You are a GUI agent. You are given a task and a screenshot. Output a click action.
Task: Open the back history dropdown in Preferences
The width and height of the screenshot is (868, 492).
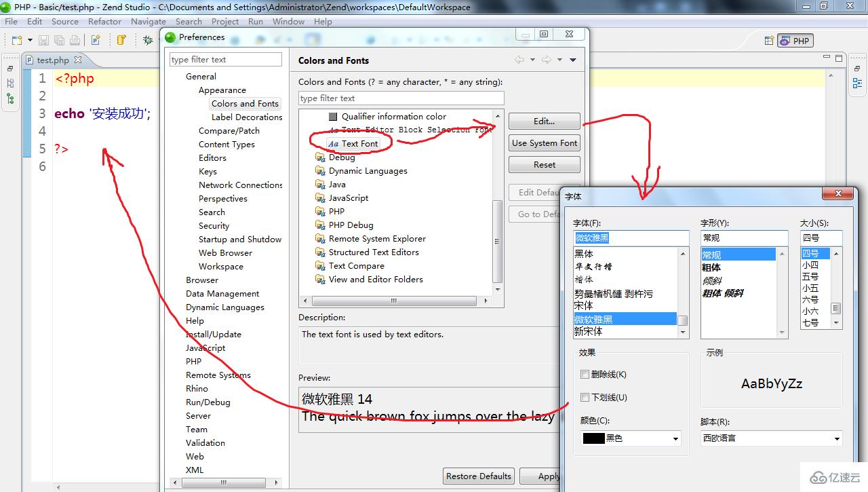coord(532,60)
